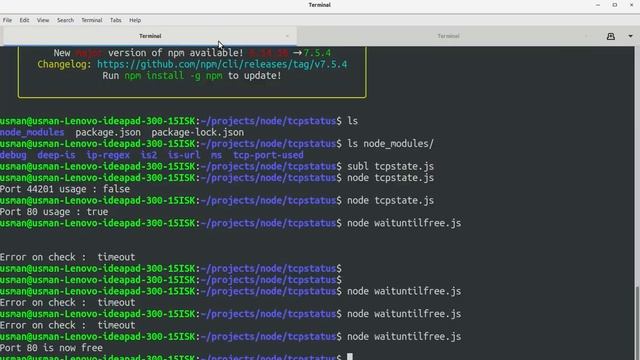The width and height of the screenshot is (640, 360).
Task: Click the package-lock.json file name
Action: click(x=198, y=132)
